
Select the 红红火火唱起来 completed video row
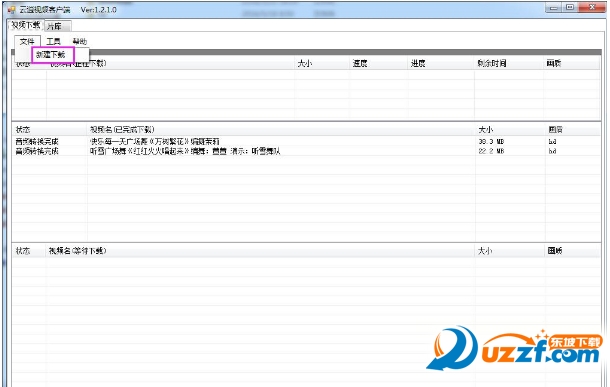[x=306, y=151]
